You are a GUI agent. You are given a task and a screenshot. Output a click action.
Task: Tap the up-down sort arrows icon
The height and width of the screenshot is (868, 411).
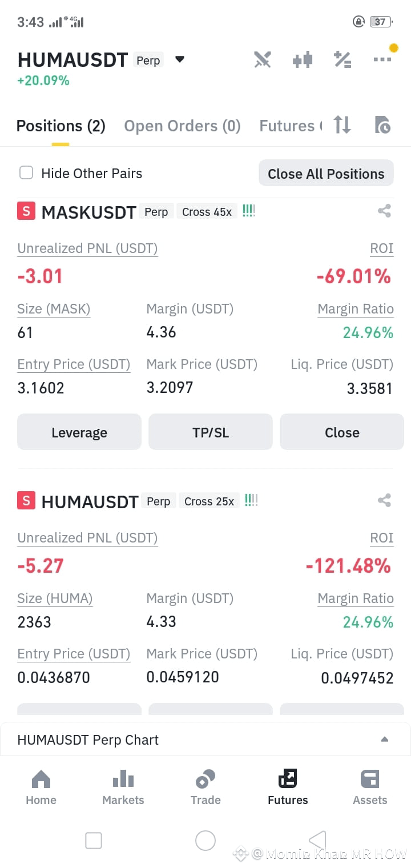click(x=342, y=124)
